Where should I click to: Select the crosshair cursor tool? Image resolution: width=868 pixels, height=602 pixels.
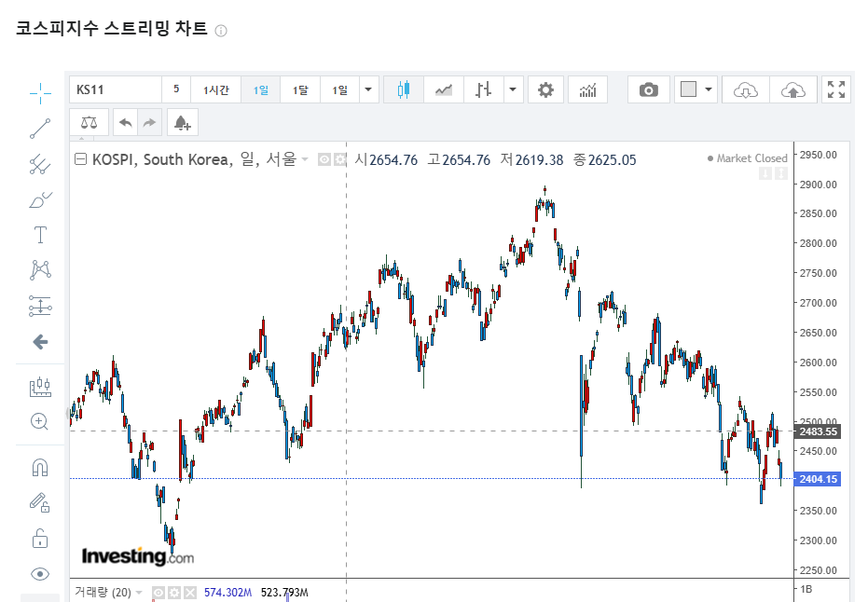[x=40, y=91]
